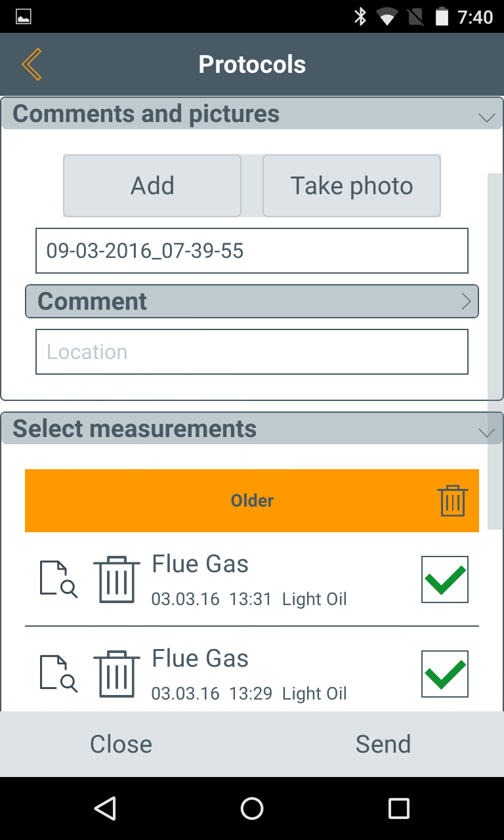Edit the protocol name field 09-03-2016_07-39-55
The height and width of the screenshot is (840, 504).
252,251
